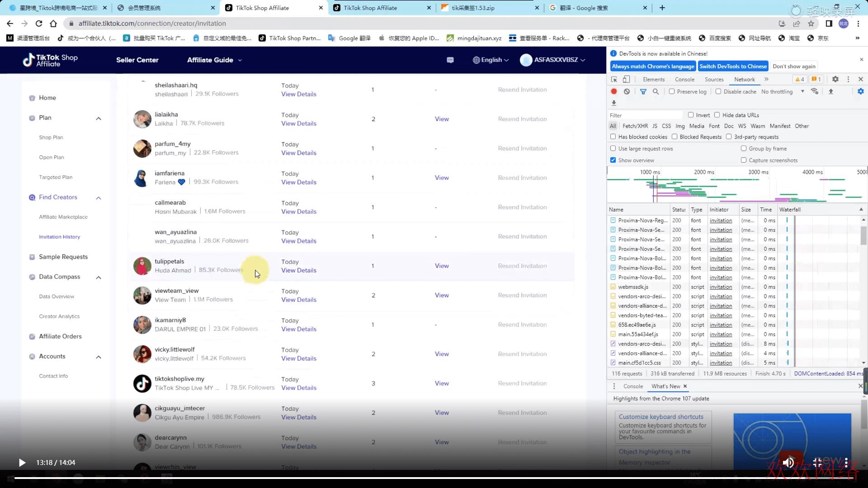The width and height of the screenshot is (868, 488).
Task: Switch to DevTools Console tab
Action: pyautogui.click(x=684, y=79)
